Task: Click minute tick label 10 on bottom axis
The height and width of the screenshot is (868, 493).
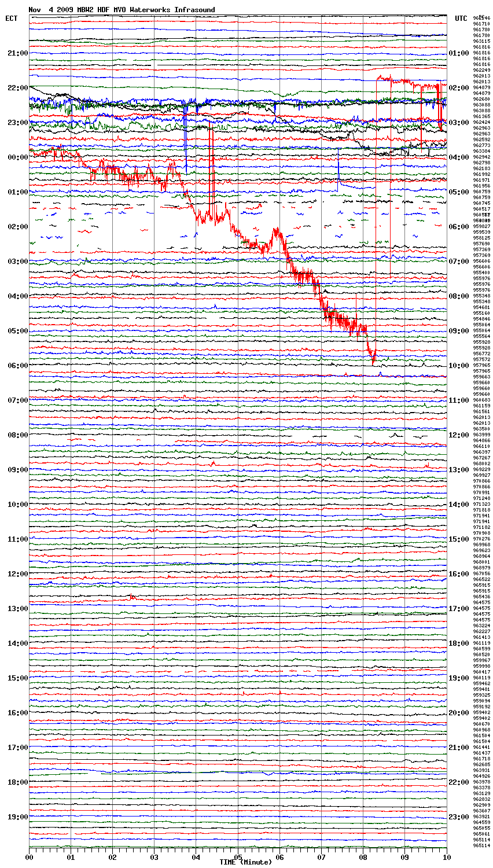Action: tap(447, 857)
